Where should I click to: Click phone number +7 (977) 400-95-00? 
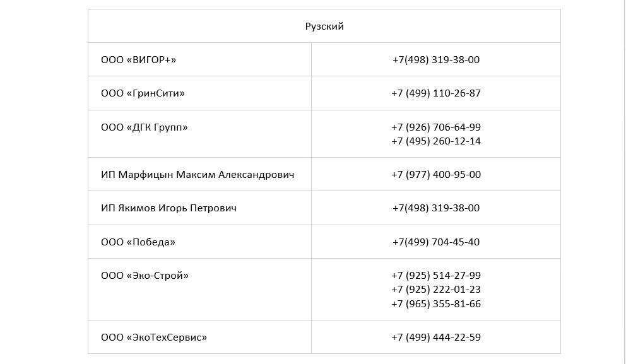click(436, 175)
